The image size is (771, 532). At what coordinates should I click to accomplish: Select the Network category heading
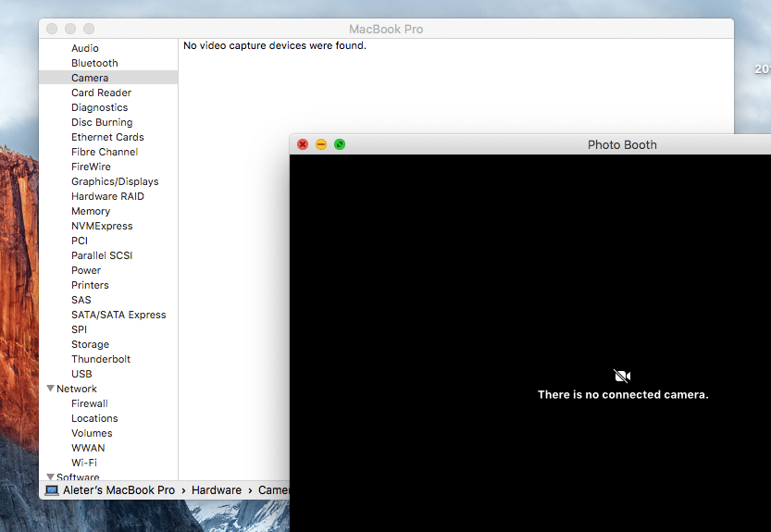(77, 389)
